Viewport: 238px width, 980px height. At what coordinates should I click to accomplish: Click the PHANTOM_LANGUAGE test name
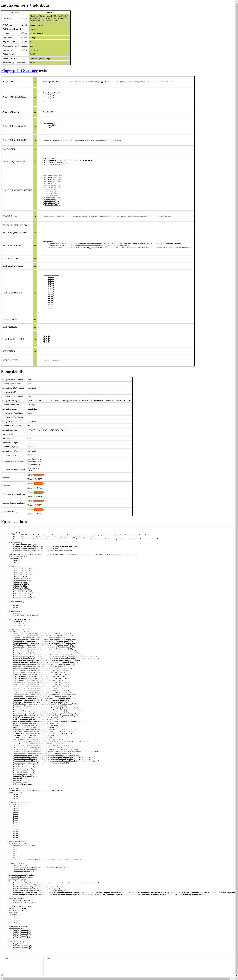point(14,126)
